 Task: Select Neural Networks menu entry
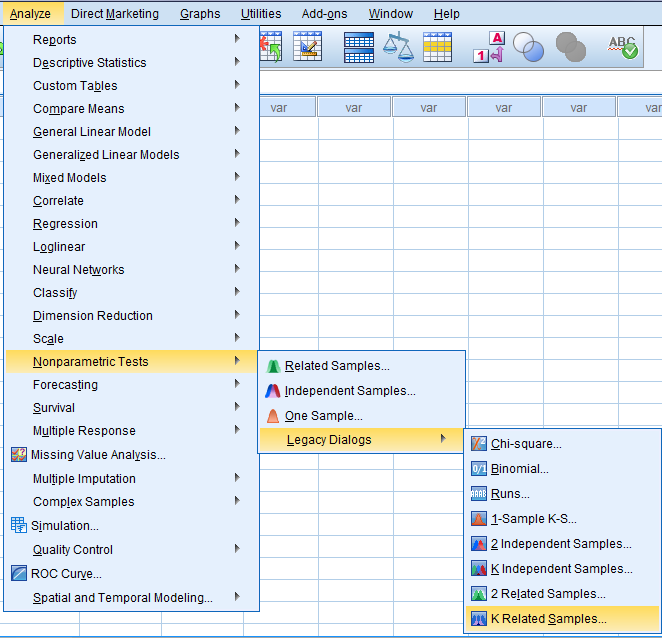point(131,270)
